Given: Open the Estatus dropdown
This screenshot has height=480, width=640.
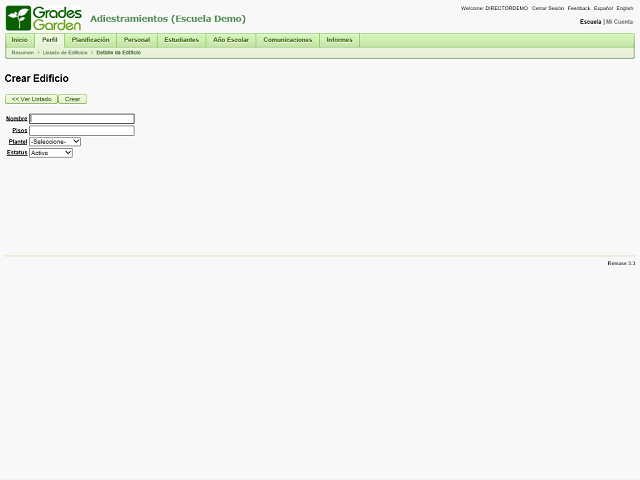Looking at the screenshot, I should click(51, 153).
